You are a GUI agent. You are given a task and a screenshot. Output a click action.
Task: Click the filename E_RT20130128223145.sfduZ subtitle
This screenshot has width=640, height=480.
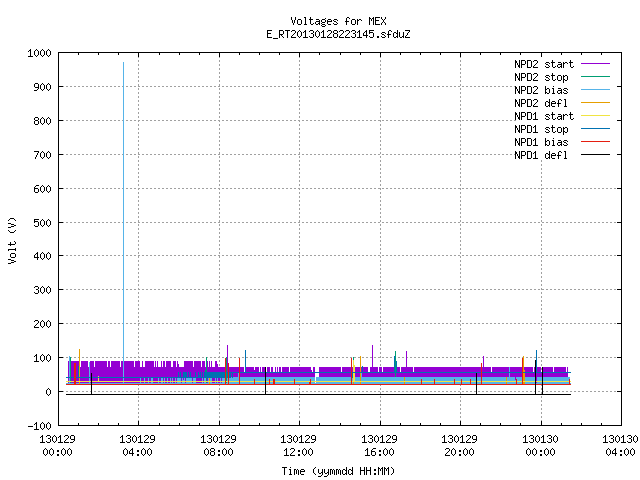(x=338, y=34)
